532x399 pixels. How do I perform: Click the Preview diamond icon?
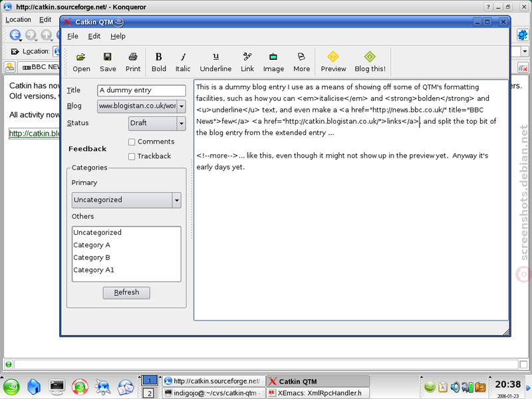point(333,57)
